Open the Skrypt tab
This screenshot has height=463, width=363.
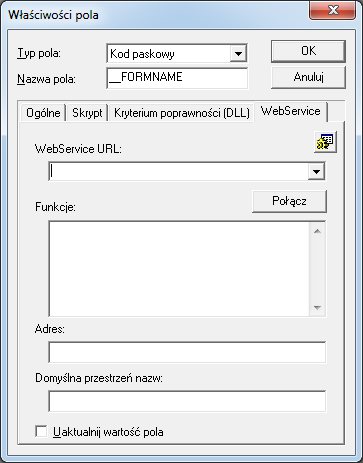(x=87, y=113)
